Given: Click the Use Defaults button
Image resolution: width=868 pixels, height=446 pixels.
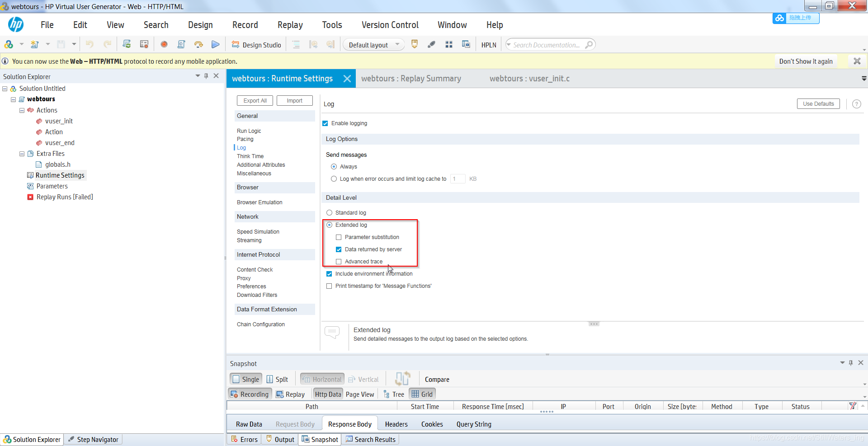Looking at the screenshot, I should tap(818, 104).
